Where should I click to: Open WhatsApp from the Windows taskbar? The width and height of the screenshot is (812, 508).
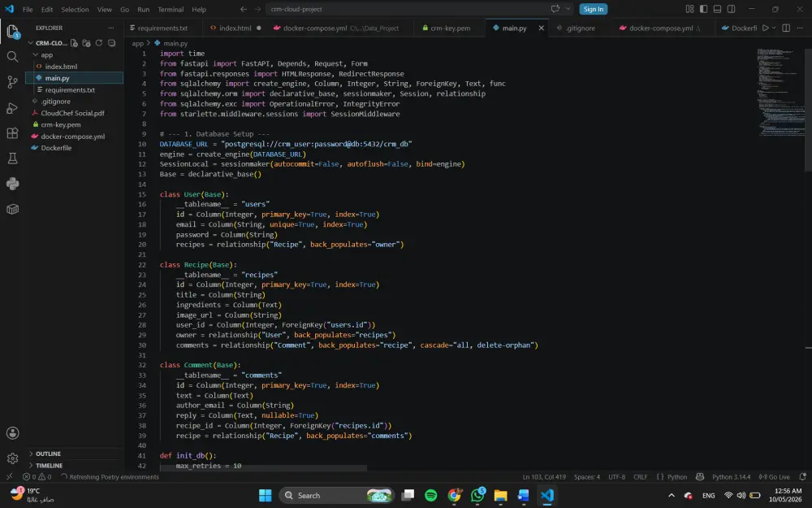pos(477,496)
